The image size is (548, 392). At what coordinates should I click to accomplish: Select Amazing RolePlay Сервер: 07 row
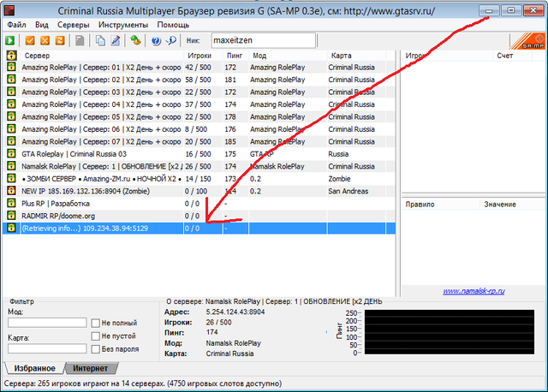[199, 142]
